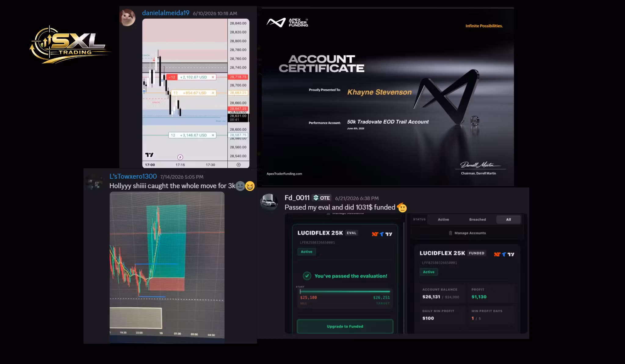Click the Apex Trader Funding logo
The image size is (625, 364).
pos(287,23)
